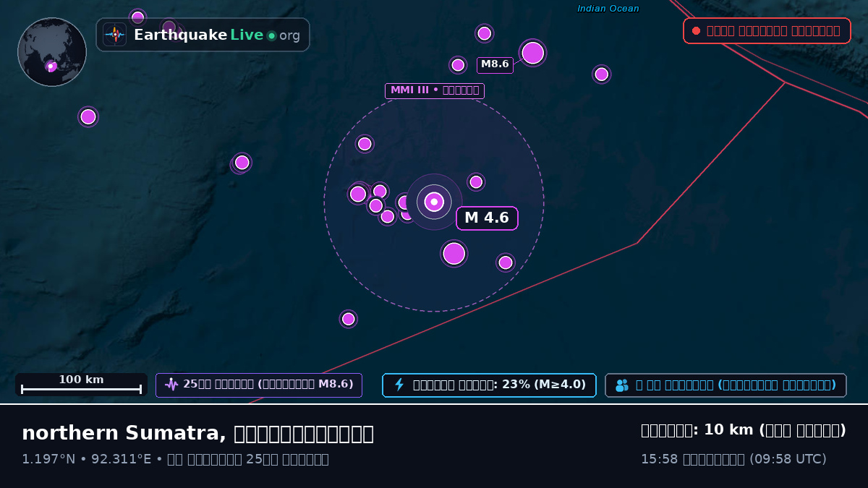Click the "10 km" depth readout

(x=729, y=430)
